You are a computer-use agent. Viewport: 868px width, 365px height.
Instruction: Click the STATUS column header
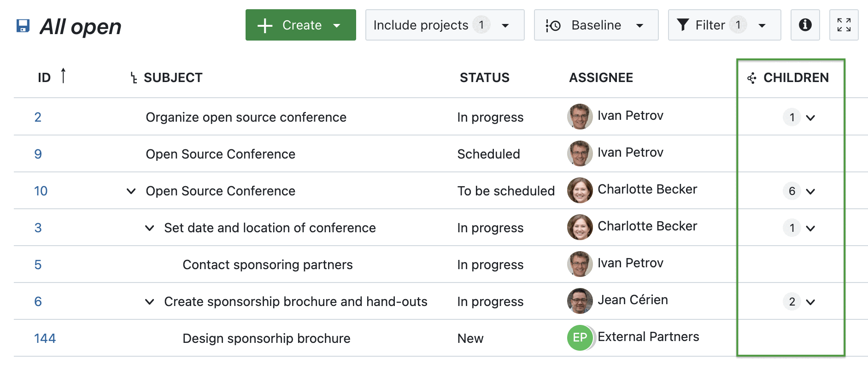pos(484,78)
